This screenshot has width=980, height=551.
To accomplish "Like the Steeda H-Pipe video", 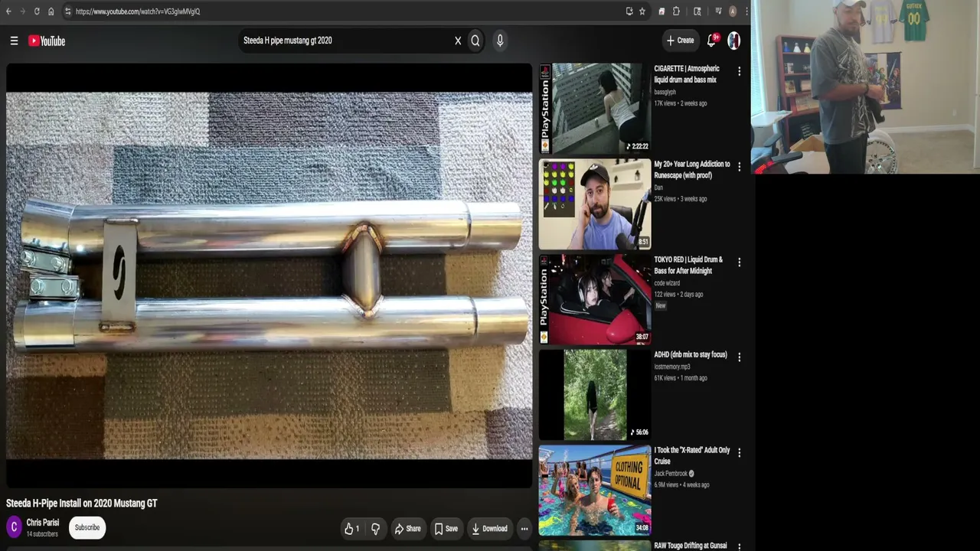I will (351, 528).
